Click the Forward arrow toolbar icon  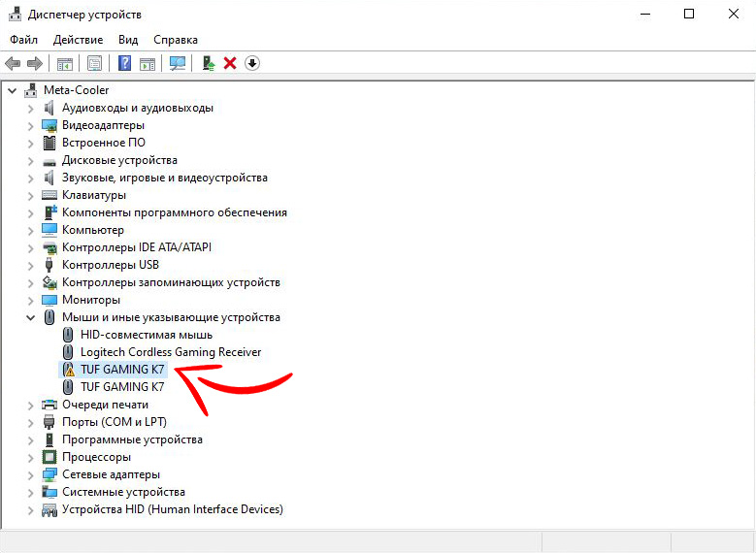[35, 63]
